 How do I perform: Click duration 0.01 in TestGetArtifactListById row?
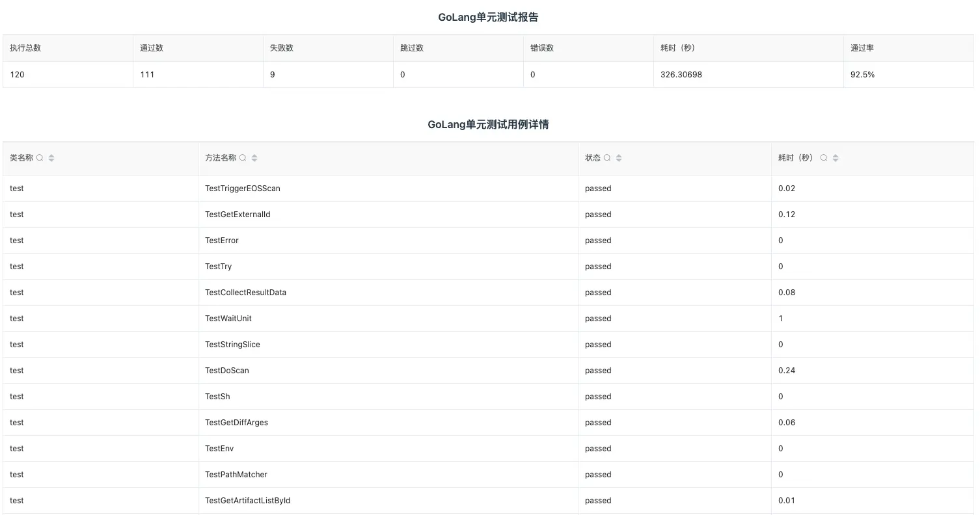787,501
